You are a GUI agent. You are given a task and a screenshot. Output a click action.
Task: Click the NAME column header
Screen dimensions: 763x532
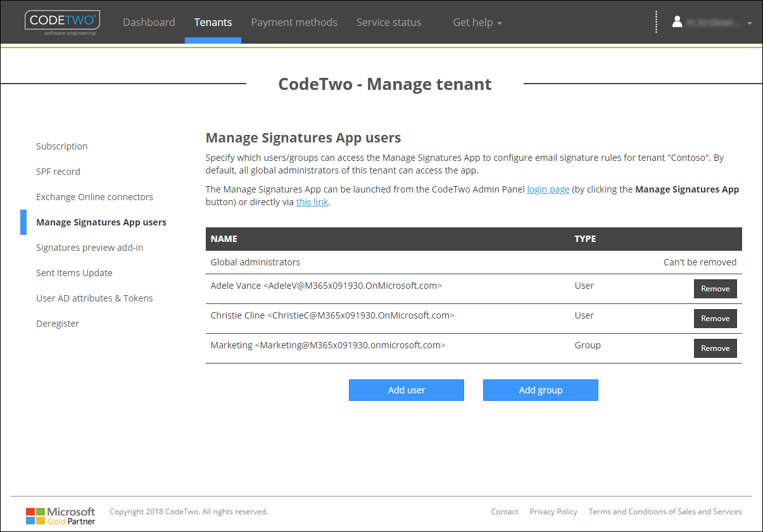pos(224,239)
